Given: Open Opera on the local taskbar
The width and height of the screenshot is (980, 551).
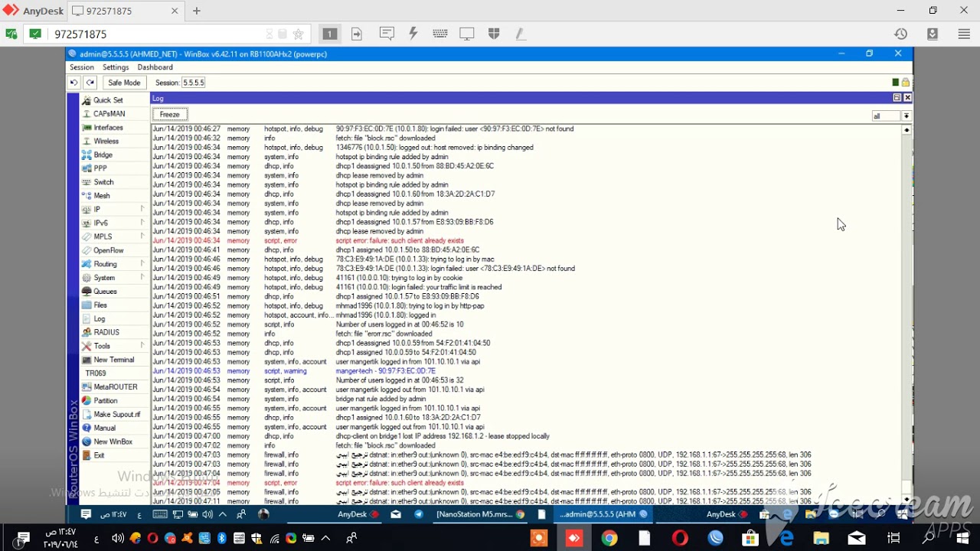Looking at the screenshot, I should pos(680,539).
